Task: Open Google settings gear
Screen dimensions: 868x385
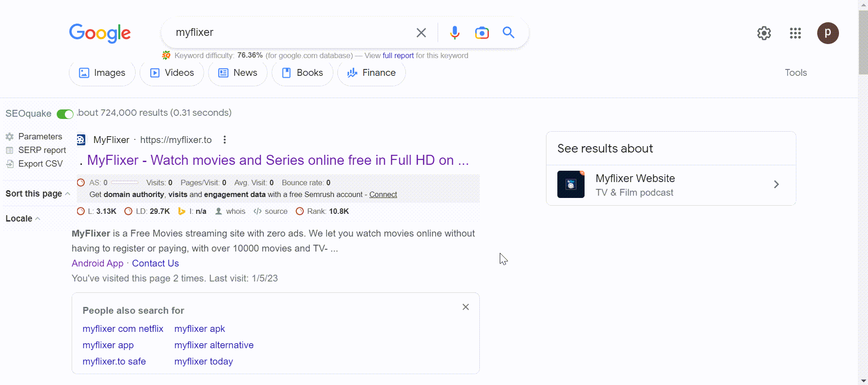Action: click(x=764, y=33)
